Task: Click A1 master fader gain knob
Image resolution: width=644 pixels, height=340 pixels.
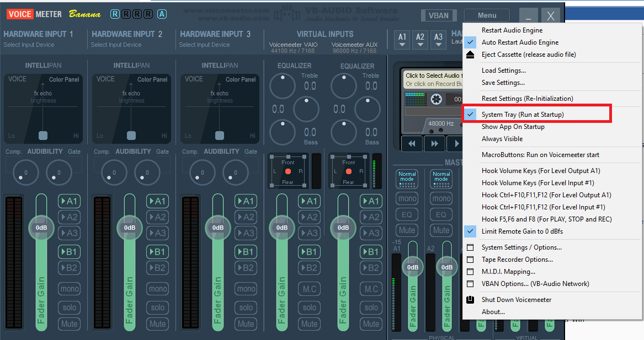Action: point(413,267)
